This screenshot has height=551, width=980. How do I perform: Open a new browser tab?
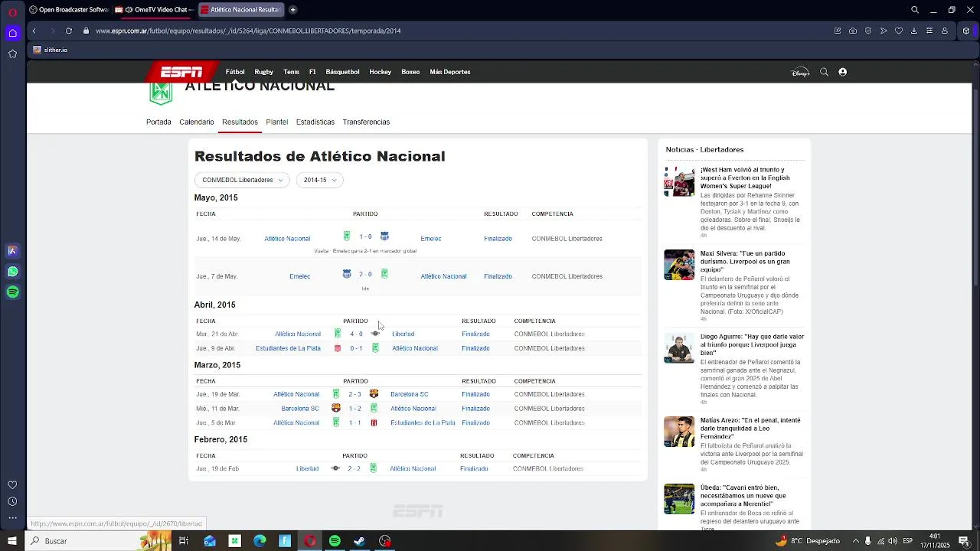click(x=292, y=10)
